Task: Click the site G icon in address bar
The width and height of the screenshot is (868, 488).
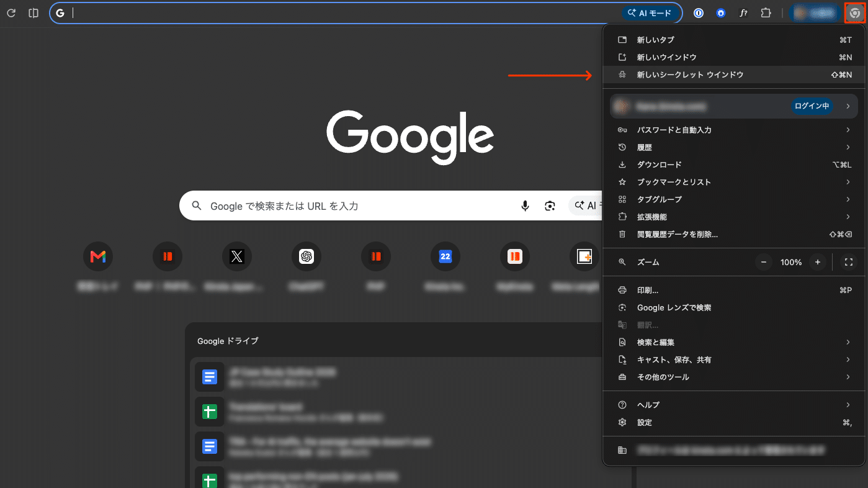Action: (x=60, y=12)
